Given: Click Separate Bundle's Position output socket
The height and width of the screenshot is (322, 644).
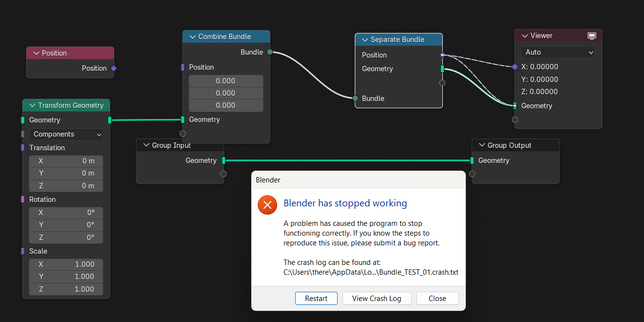Looking at the screenshot, I should click(x=442, y=55).
